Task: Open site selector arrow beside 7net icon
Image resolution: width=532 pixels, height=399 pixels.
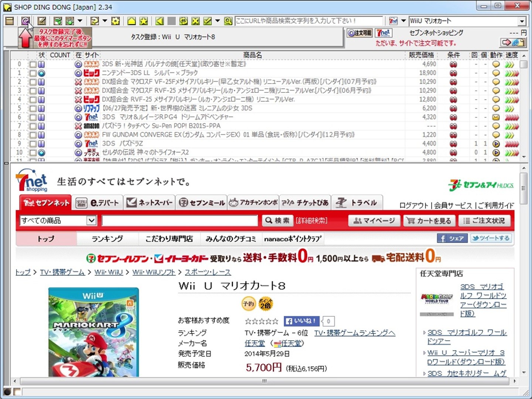Action: [403, 21]
